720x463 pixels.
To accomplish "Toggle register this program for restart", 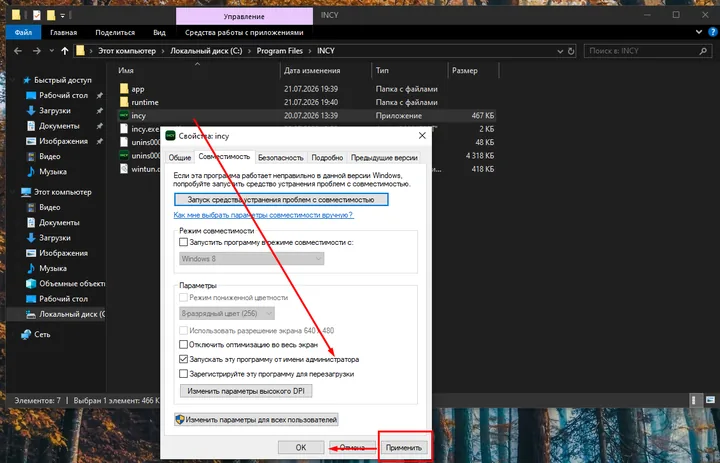I will pos(183,374).
